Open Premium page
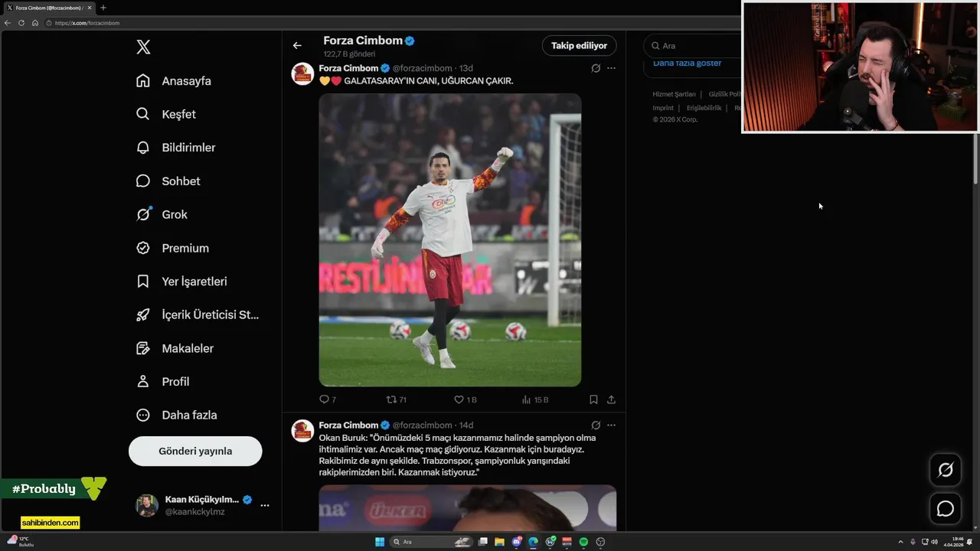This screenshot has height=551, width=980. click(x=172, y=248)
